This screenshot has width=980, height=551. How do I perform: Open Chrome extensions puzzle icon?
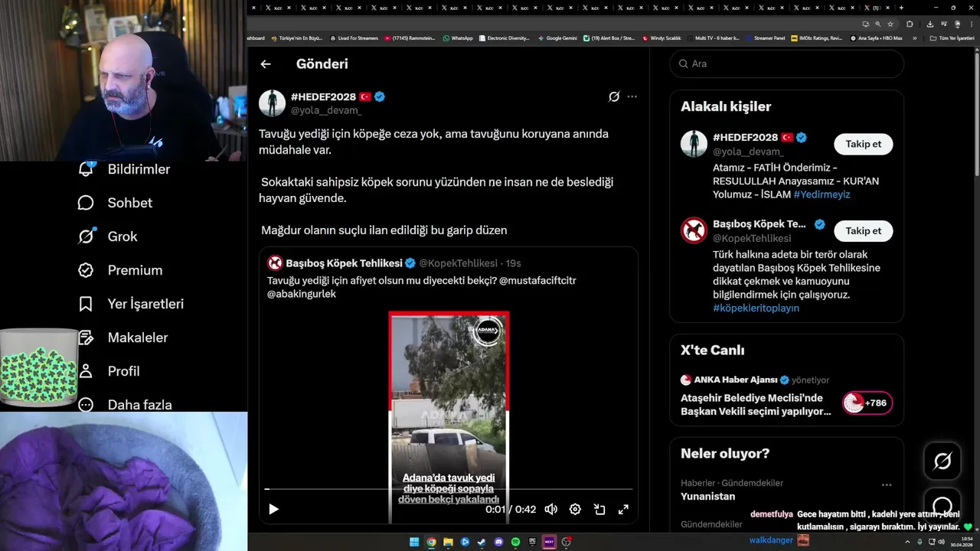click(x=910, y=24)
